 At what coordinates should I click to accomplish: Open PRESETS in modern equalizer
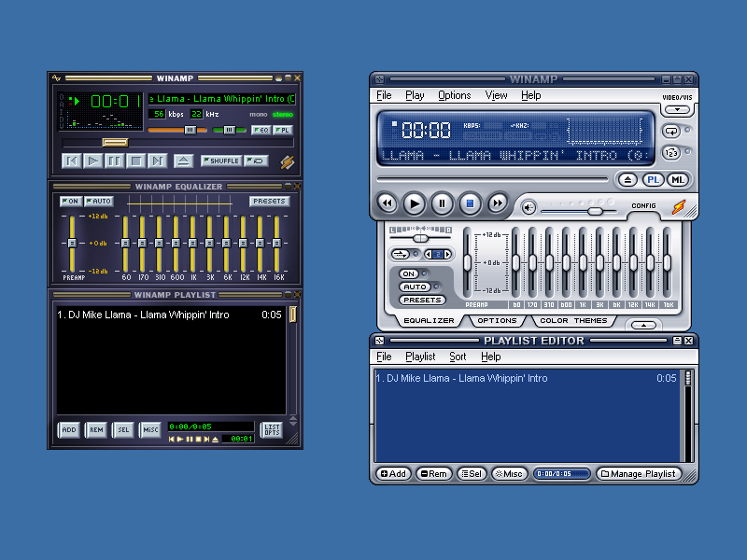(x=422, y=300)
